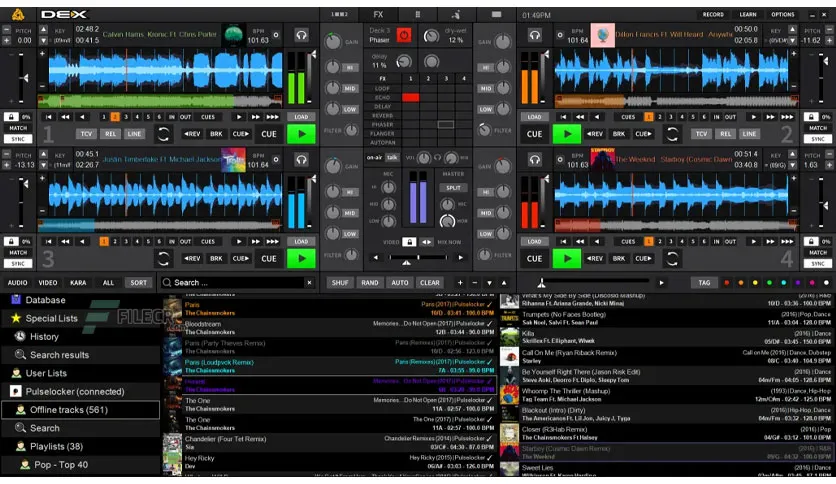The width and height of the screenshot is (836, 484).
Task: Click the reverse play REV button on deck 3
Action: 190,259
